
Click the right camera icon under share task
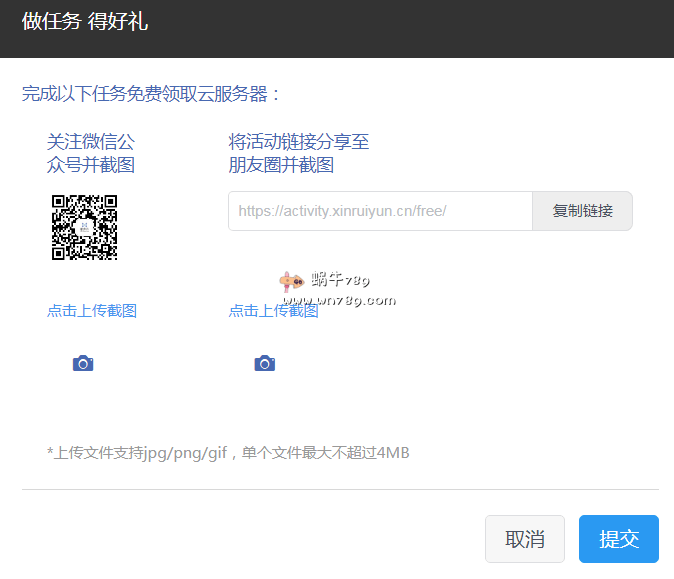point(264,363)
